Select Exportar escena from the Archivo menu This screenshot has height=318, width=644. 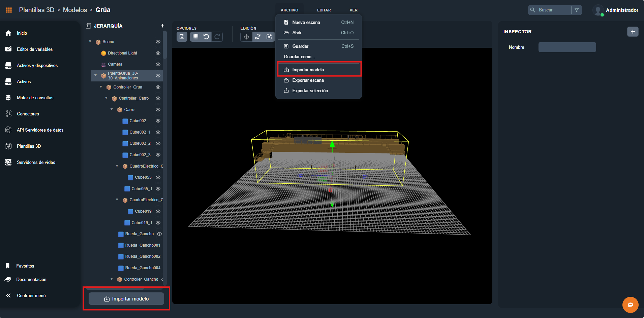[308, 80]
